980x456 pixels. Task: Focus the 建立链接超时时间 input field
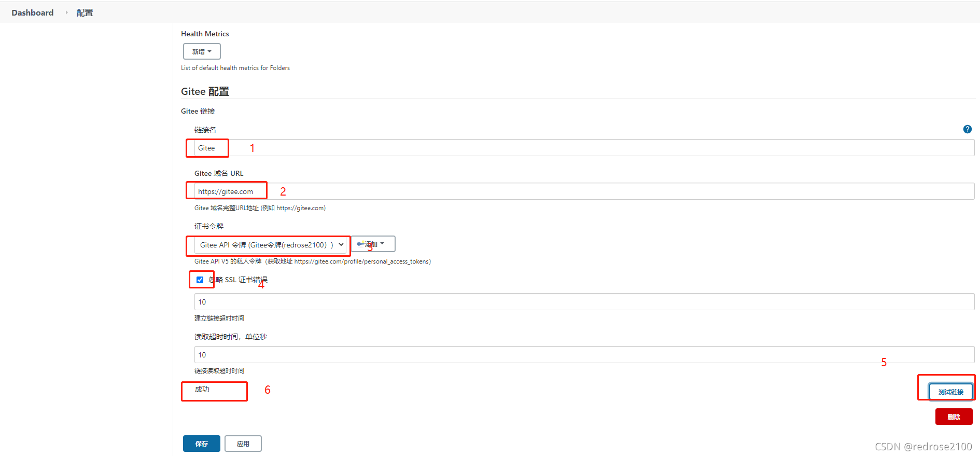584,302
